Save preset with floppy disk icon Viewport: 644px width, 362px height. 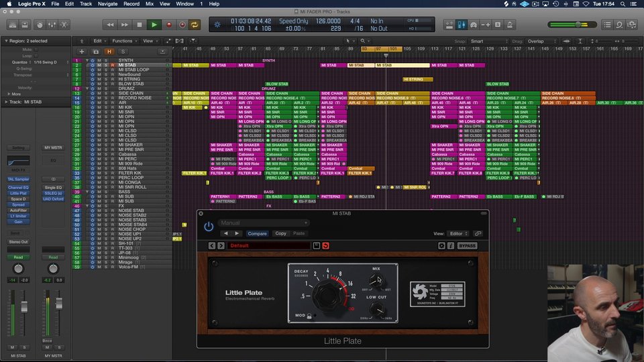coord(317,246)
